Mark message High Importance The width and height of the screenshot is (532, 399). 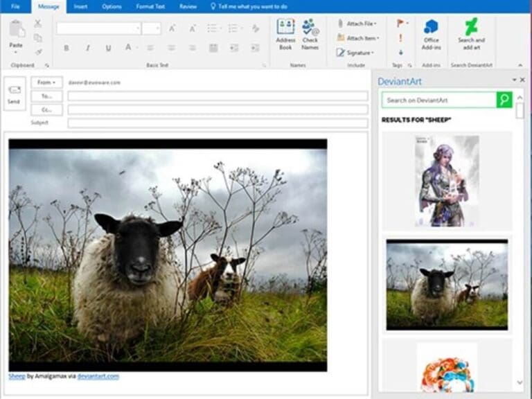[400, 38]
